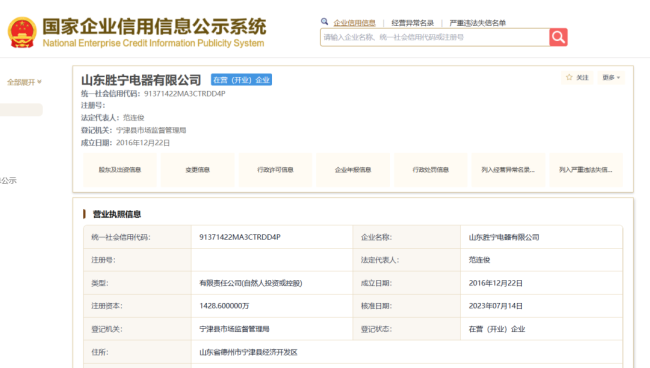Open the 行政许可信息 section

tap(275, 169)
